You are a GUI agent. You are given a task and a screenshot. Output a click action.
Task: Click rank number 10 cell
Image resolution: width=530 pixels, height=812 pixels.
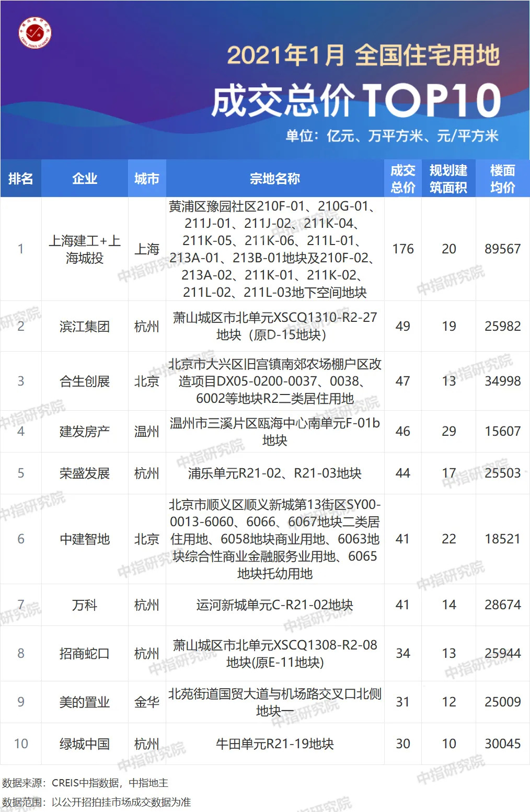pyautogui.click(x=21, y=744)
